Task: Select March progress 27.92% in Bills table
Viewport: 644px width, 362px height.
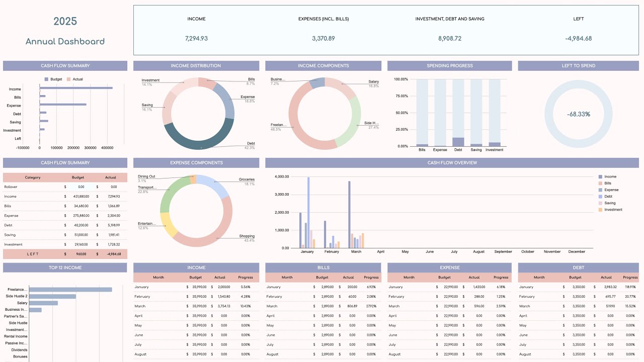Action: click(x=371, y=306)
